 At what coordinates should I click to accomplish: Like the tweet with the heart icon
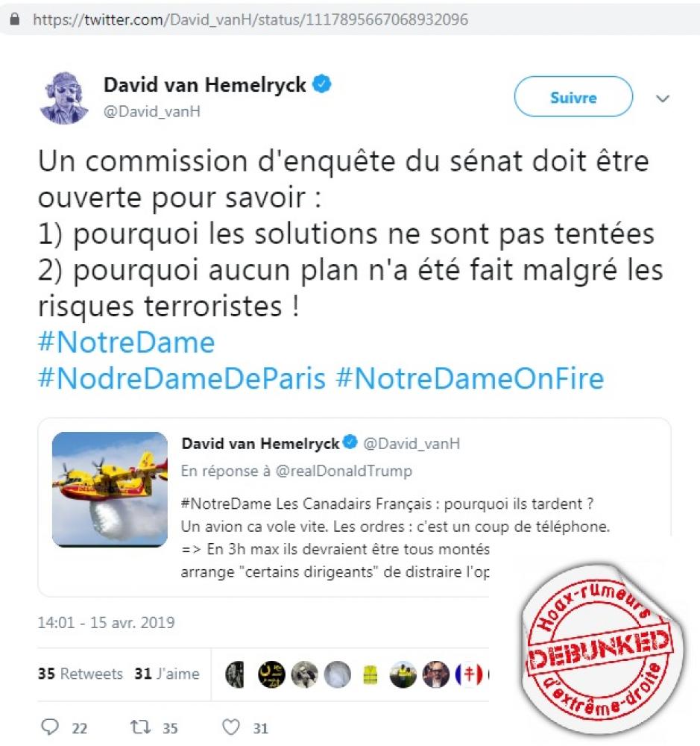(231, 727)
